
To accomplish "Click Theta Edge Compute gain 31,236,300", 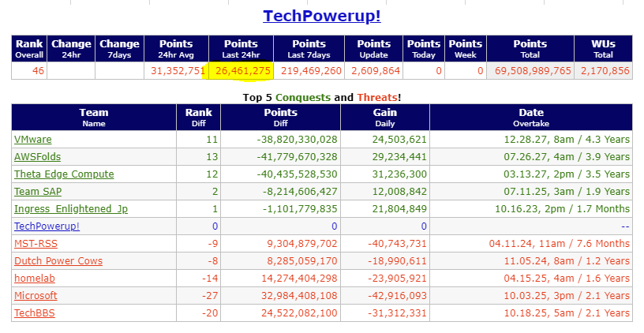I will click(399, 174).
